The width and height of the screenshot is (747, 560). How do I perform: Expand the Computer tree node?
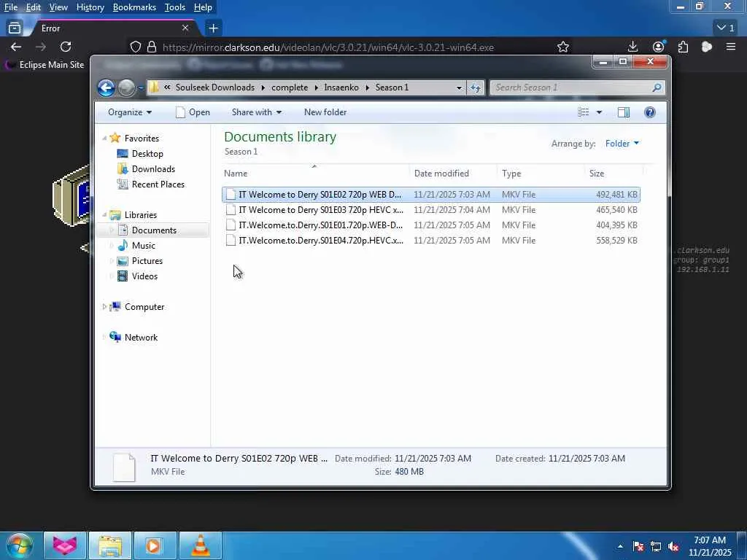click(104, 307)
